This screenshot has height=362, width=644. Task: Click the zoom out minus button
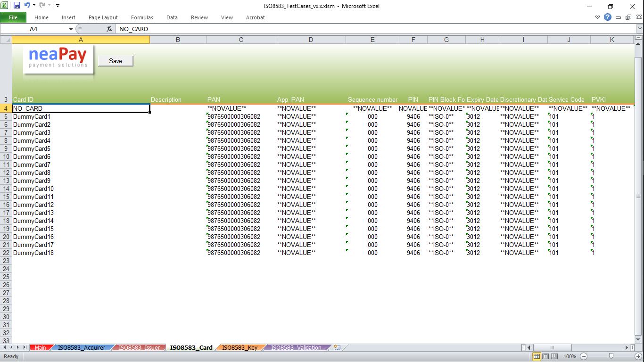(x=584, y=356)
